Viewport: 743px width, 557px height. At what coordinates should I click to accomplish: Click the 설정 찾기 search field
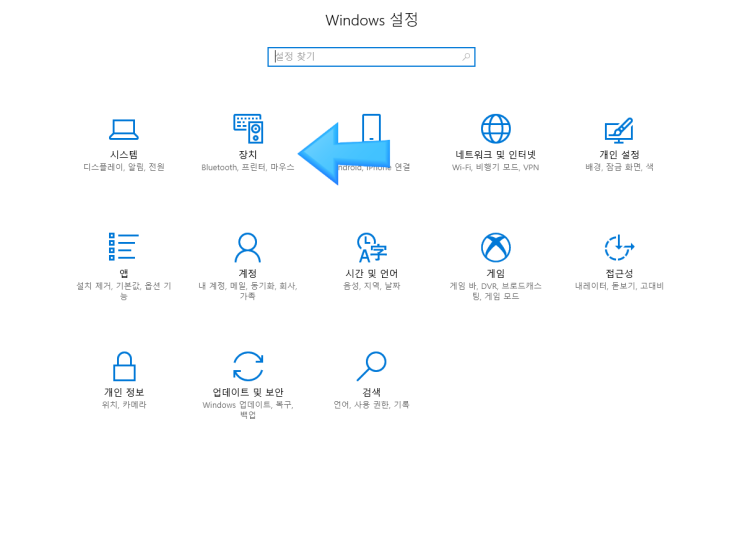(x=371, y=57)
